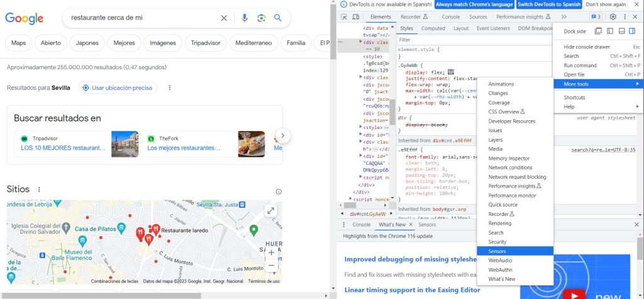Click the div#rcnt.GyAeWb breadcrumb
Image resolution: width=644 pixels, height=299 pixels.
[367, 214]
